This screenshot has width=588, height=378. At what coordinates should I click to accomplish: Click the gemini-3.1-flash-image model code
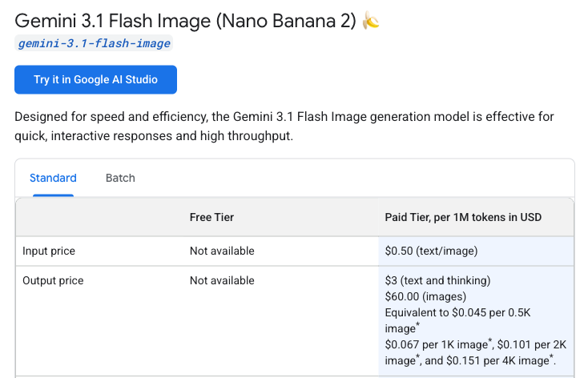tap(94, 43)
